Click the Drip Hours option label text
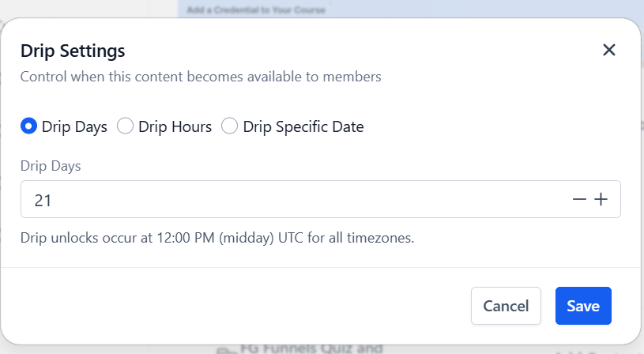This screenshot has width=644, height=354. [175, 127]
